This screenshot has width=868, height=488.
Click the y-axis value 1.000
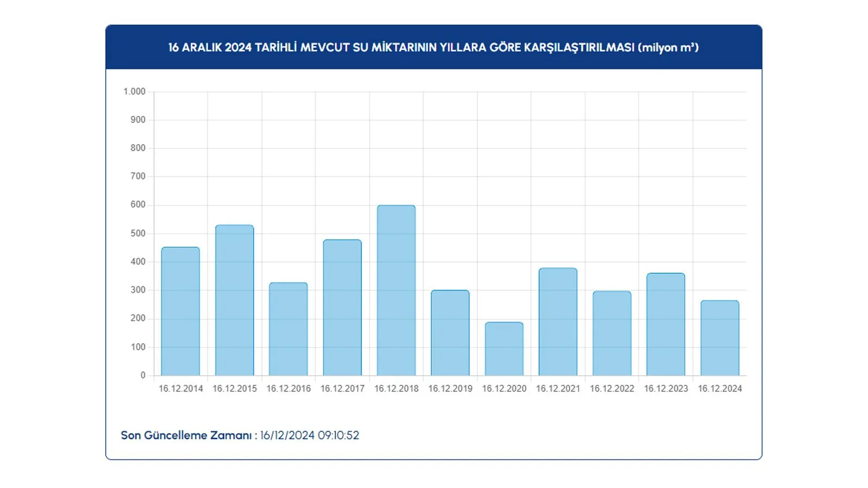tap(135, 92)
